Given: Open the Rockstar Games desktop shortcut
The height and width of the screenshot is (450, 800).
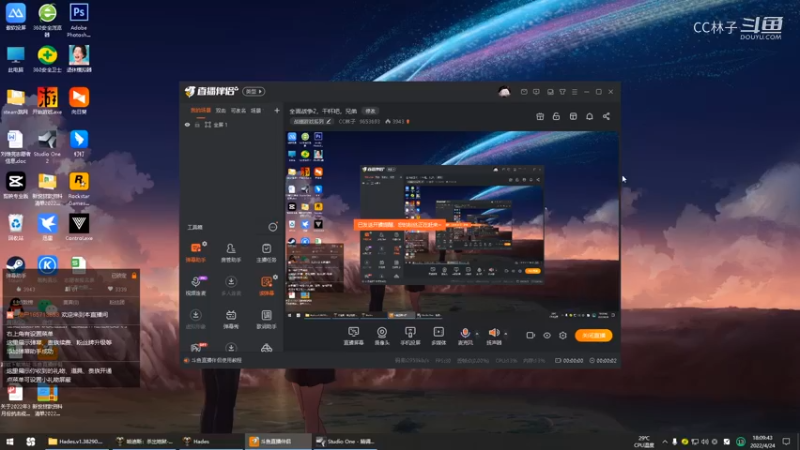Looking at the screenshot, I should 79,188.
